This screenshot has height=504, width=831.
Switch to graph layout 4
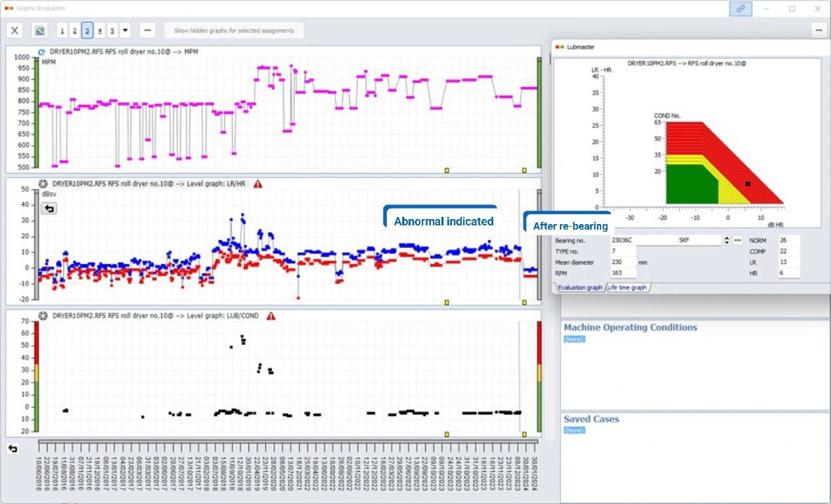tap(100, 31)
